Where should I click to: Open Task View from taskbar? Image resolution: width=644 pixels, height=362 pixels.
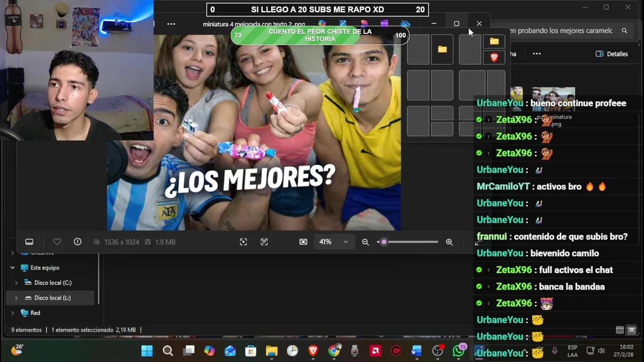(189, 351)
